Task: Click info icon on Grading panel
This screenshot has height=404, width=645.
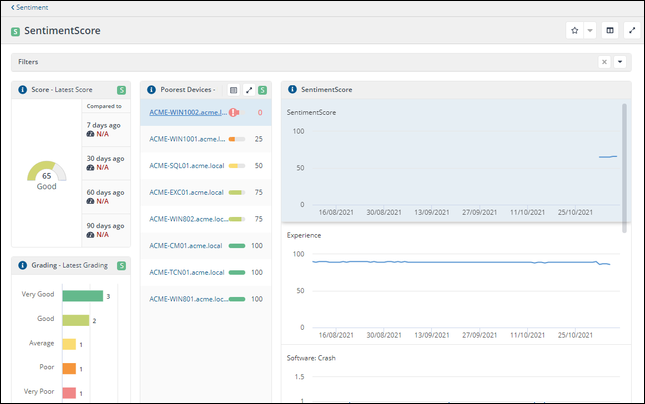Action: pos(23,265)
